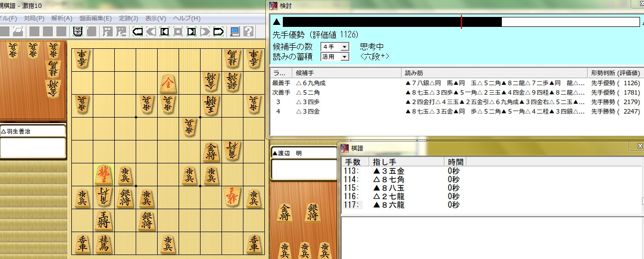Click the tea-cup icon in the toolbar
The height and width of the screenshot is (259, 644).
[x=78, y=32]
